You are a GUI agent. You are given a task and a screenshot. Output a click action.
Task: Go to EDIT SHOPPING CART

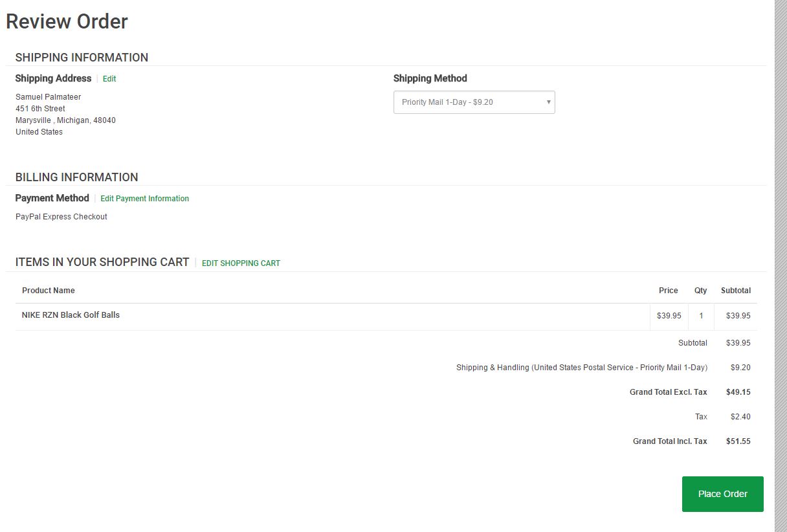tap(240, 263)
